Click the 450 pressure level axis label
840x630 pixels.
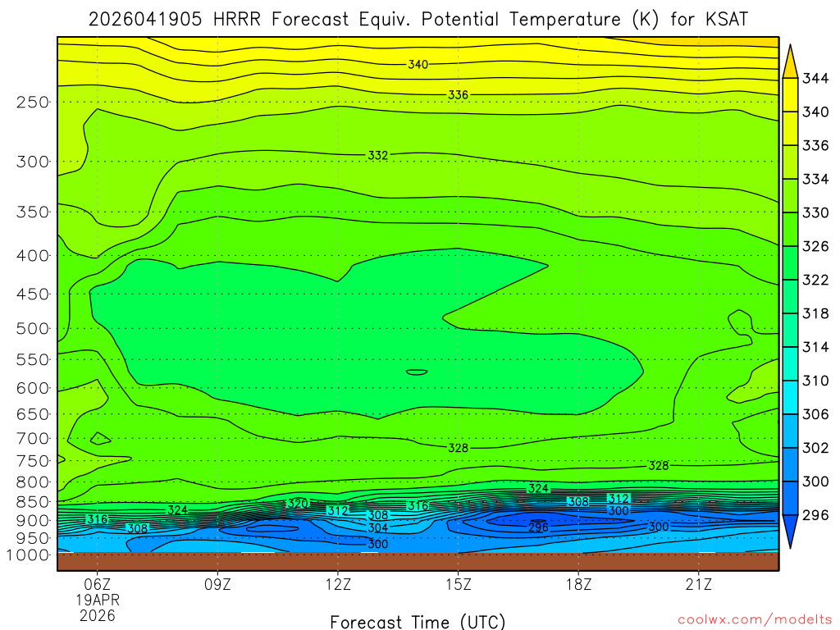tap(32, 294)
